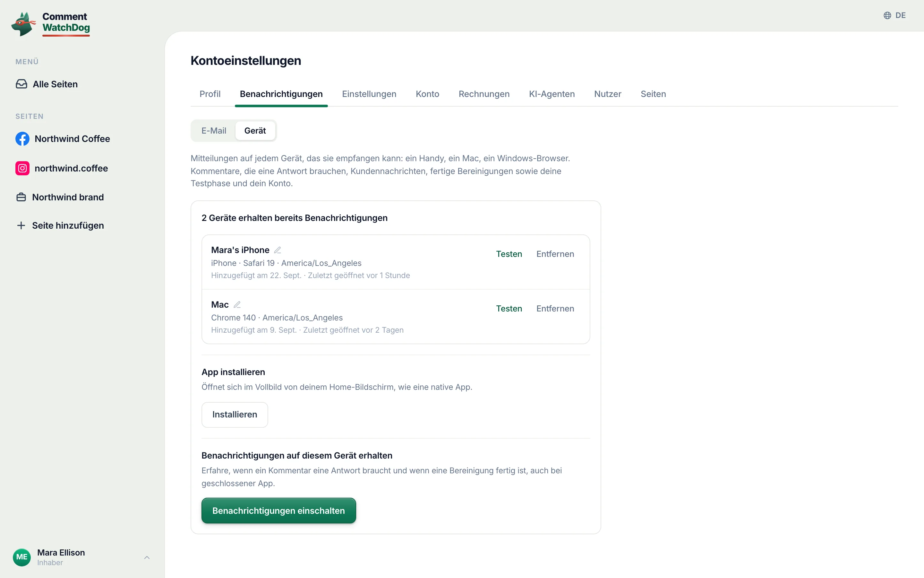Select the Gerät notification segment

(255, 131)
